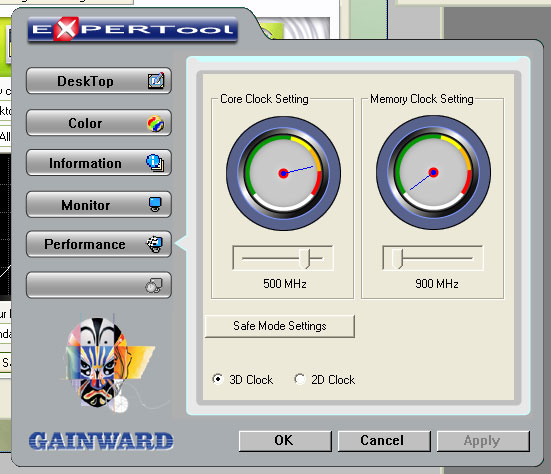Click the unlabeled sidebar button
The width and height of the screenshot is (551, 474).
(99, 285)
